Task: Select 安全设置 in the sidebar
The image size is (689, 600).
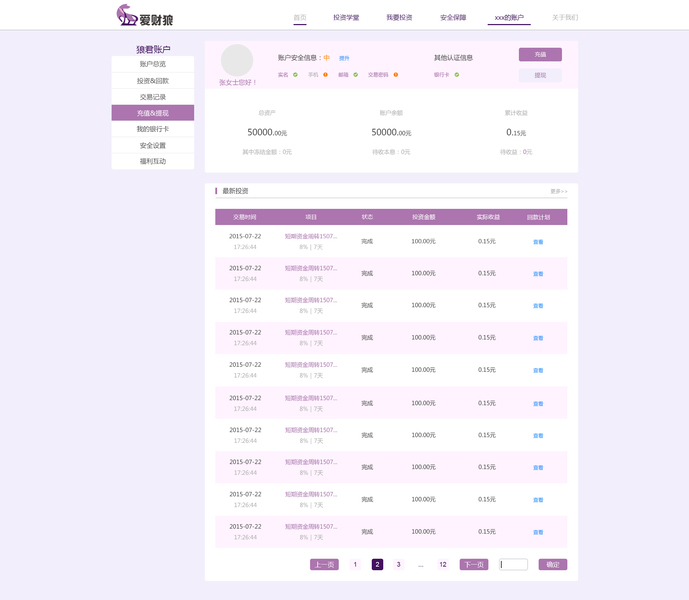Action: pos(153,145)
